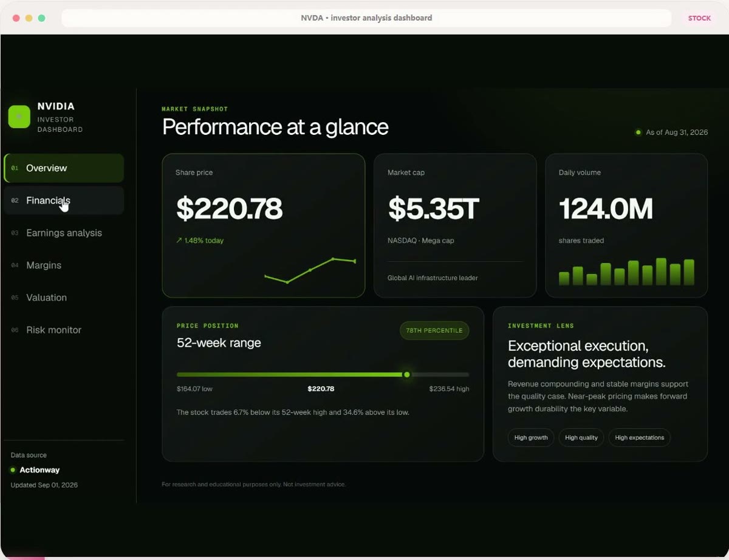Open the Overview section
The image size is (729, 560).
(64, 168)
